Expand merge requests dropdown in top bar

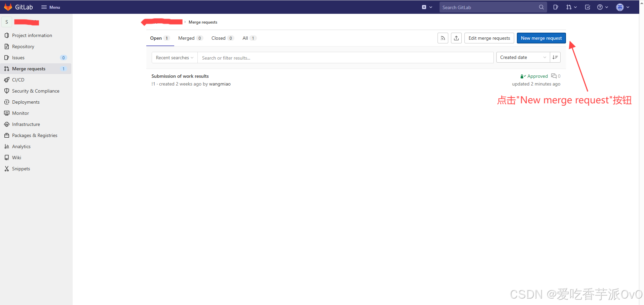click(x=571, y=7)
